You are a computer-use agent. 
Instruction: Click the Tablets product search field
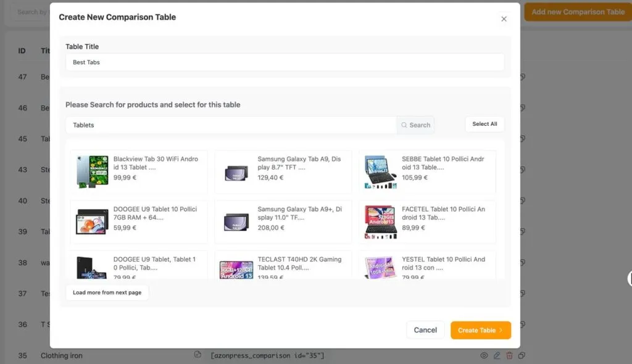click(x=231, y=125)
